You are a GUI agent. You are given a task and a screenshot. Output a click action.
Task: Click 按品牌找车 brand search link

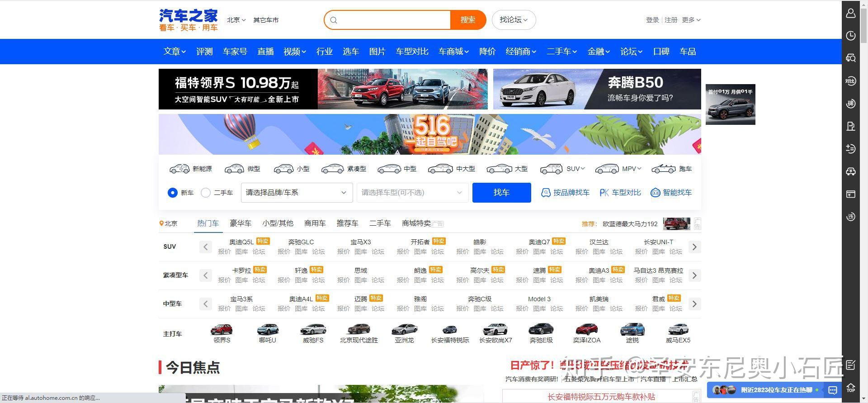[566, 193]
